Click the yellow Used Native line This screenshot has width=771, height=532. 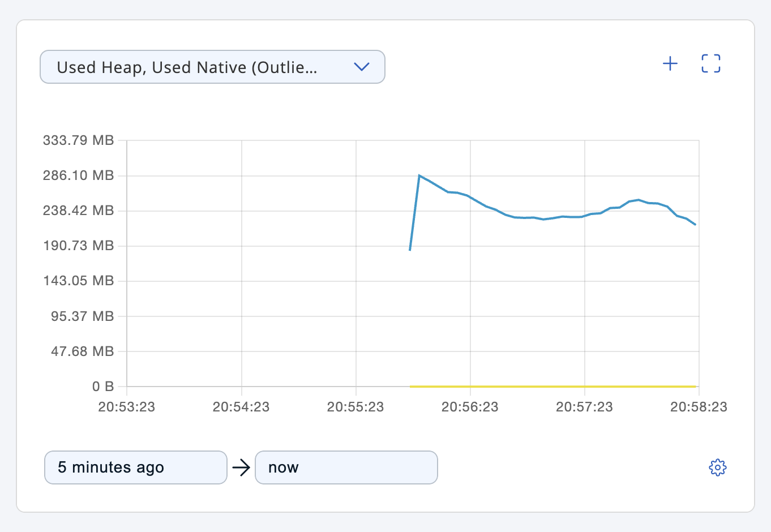click(x=552, y=387)
